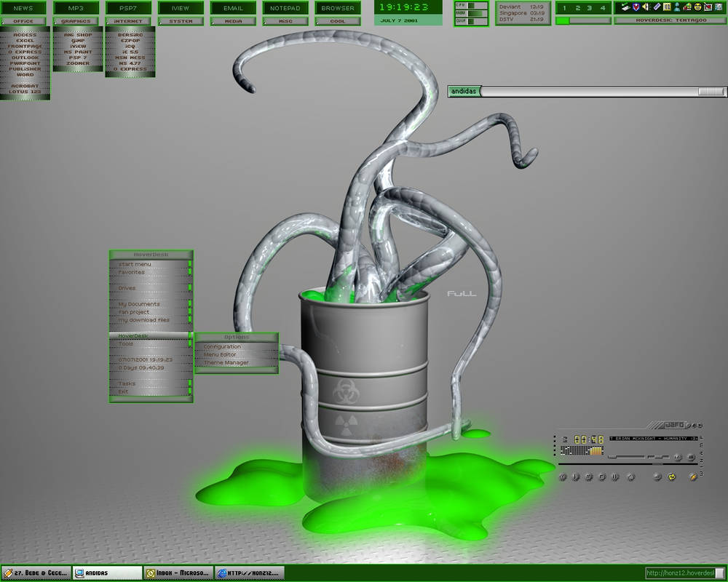Toggle shuffle next to the repeat button
Viewport: 728px width, 582px height.
click(x=657, y=477)
